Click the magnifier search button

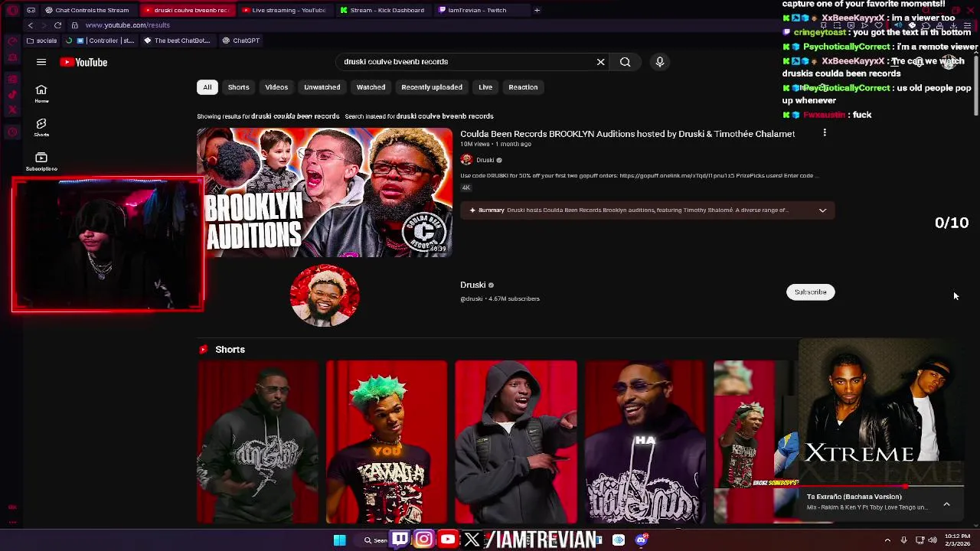click(x=626, y=62)
